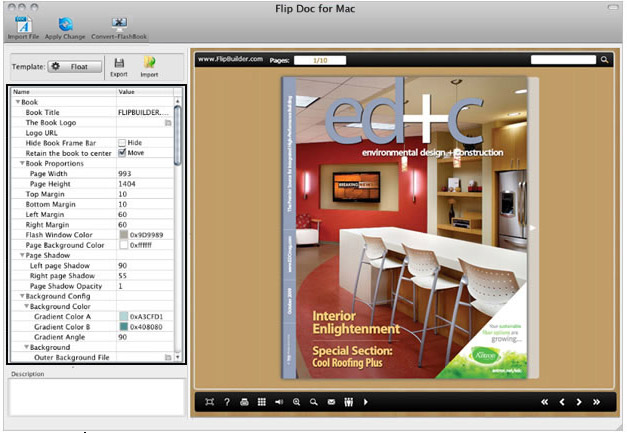The width and height of the screenshot is (627, 433).
Task: Collapse the Background Config group
Action: [22, 296]
